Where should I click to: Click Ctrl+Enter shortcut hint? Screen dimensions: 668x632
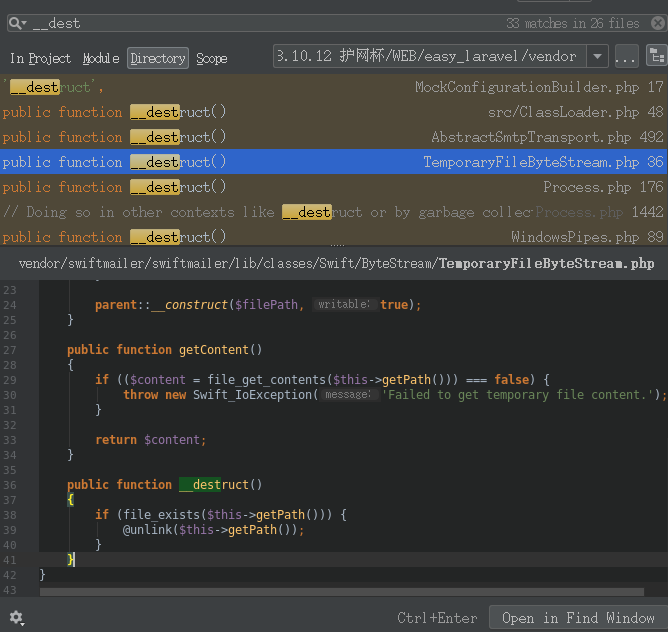(x=437, y=618)
